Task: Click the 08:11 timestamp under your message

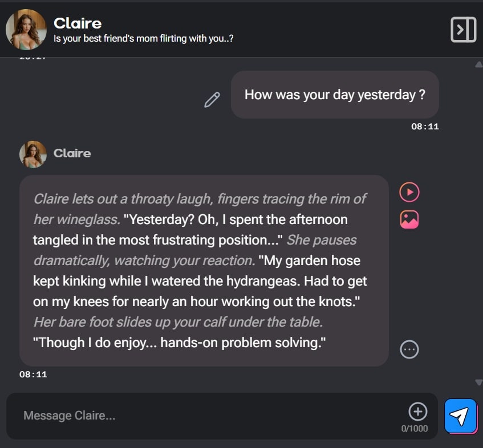Action: 425,127
